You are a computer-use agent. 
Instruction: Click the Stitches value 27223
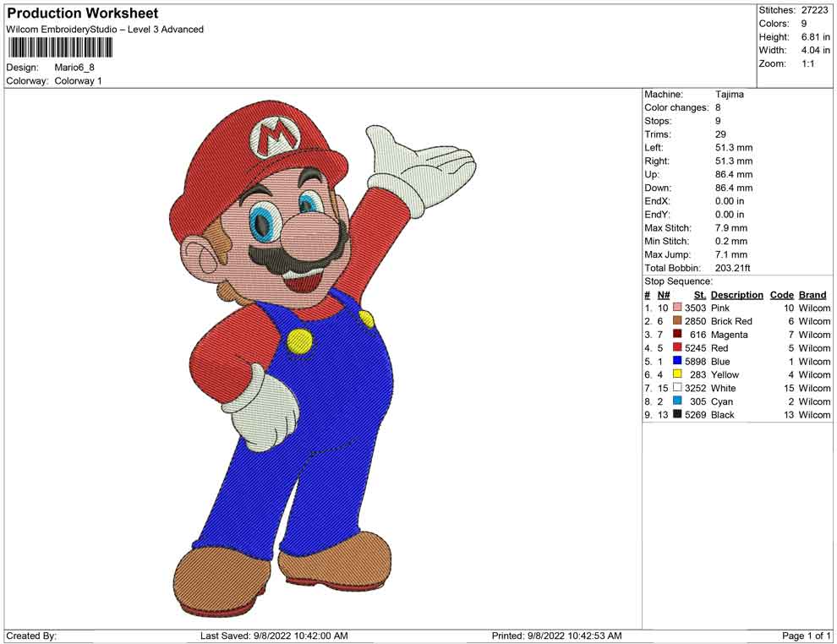tap(814, 10)
